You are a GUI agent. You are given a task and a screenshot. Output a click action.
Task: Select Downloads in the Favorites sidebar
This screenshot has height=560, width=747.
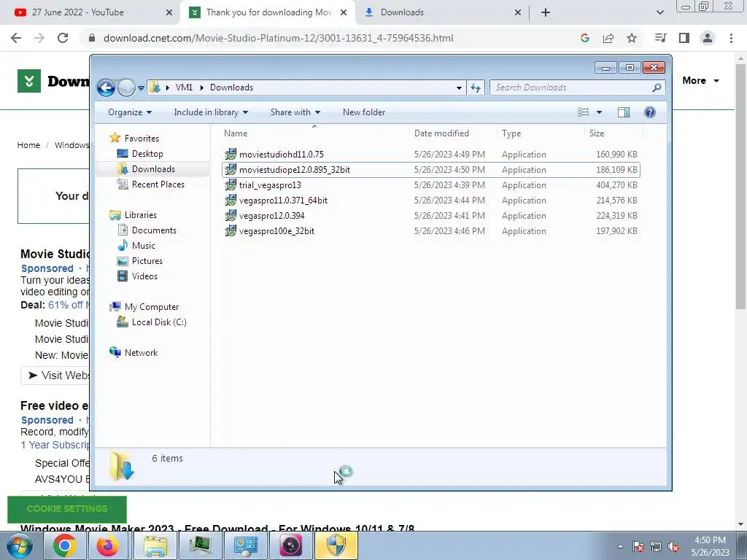[153, 169]
